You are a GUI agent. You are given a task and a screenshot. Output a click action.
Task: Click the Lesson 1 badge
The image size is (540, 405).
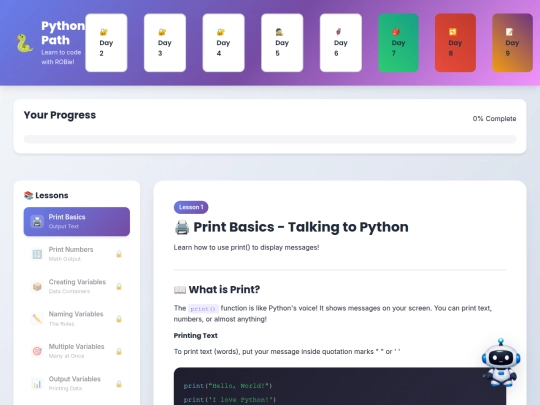[191, 207]
